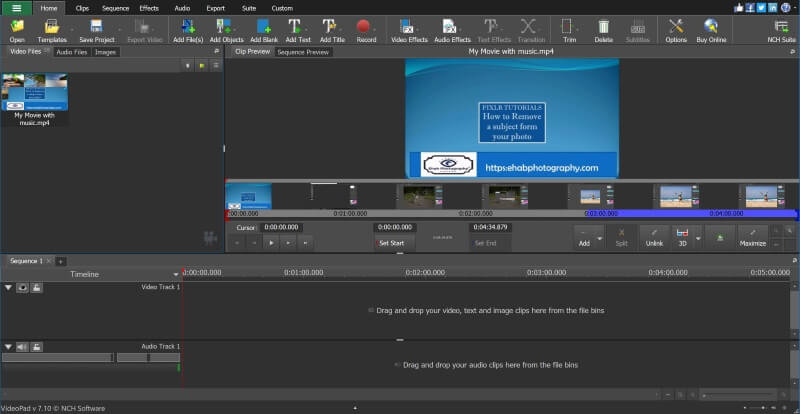The width and height of the screenshot is (800, 414).
Task: Click the help icon at top right
Action: (x=786, y=8)
